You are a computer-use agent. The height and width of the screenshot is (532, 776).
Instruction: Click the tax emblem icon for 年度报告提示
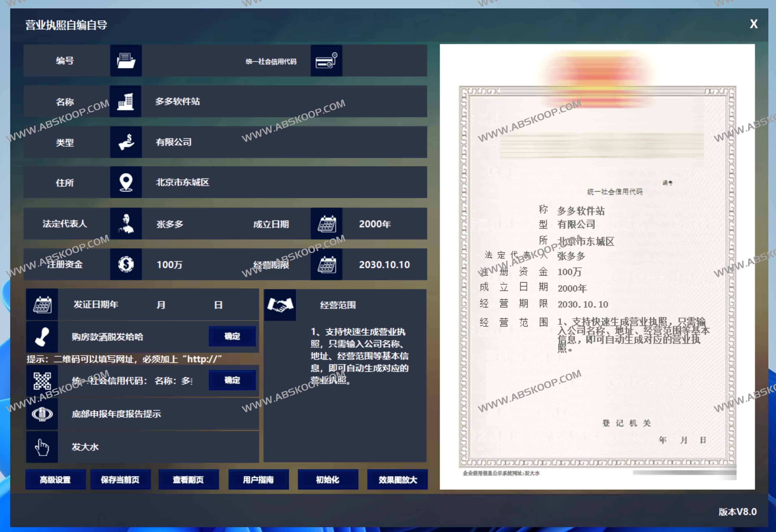tap(42, 414)
